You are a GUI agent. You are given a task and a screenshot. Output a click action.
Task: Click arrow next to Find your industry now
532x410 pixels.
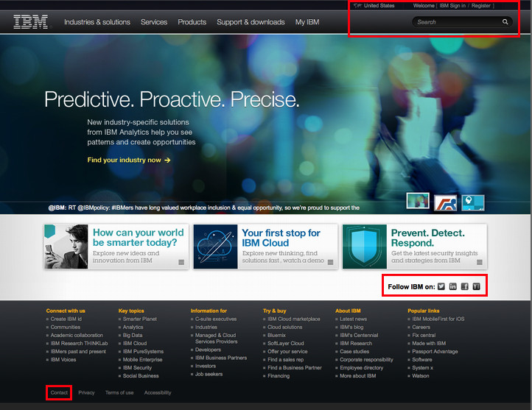tap(167, 160)
